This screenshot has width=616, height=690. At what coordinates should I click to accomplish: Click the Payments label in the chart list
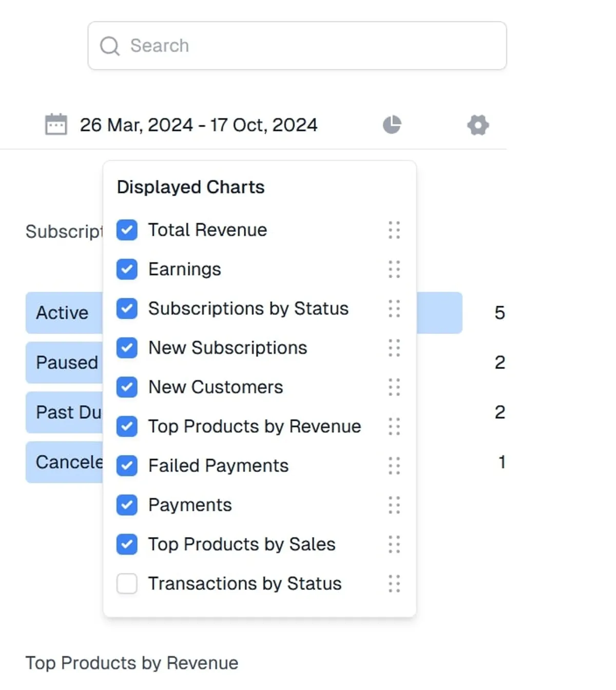[x=190, y=505]
